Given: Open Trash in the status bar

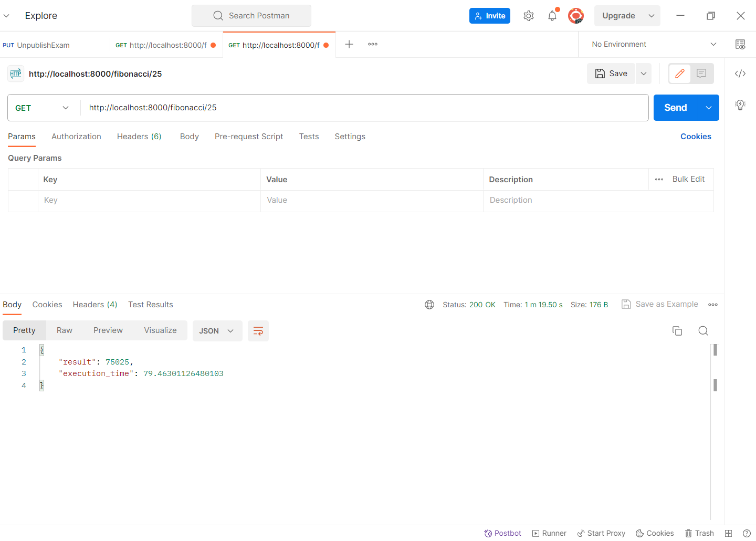Looking at the screenshot, I should [699, 533].
